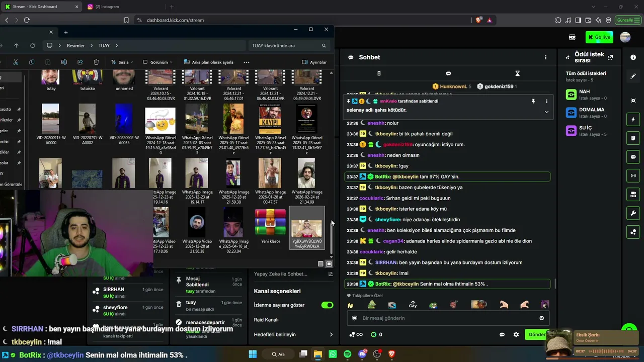The image size is (644, 362).
Task: Go up one folder with the up arrow
Action: [16, 45]
